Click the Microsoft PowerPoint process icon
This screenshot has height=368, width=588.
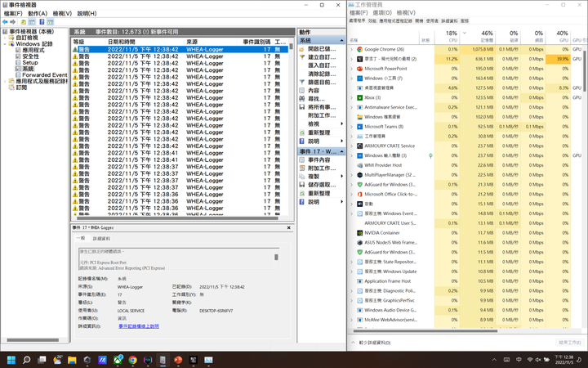[359, 69]
